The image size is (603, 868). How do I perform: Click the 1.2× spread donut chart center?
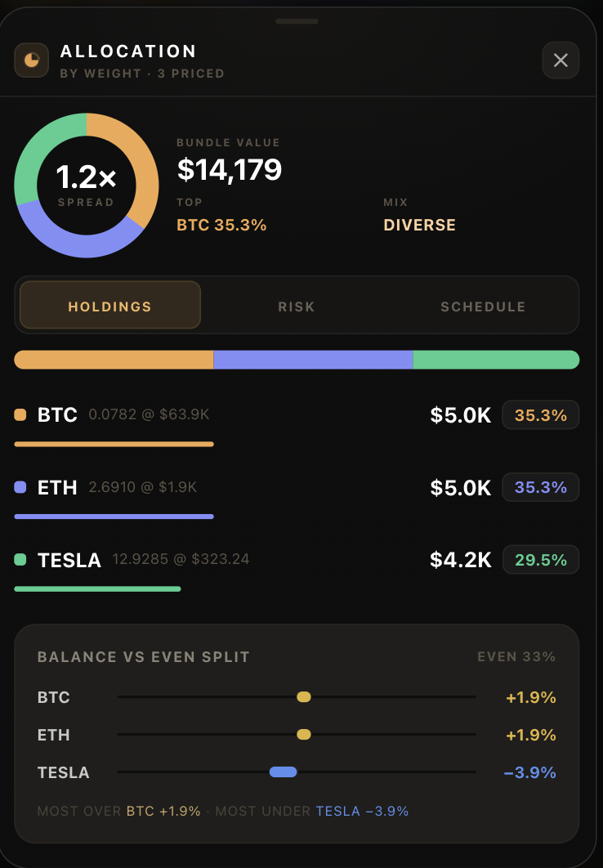[87, 186]
